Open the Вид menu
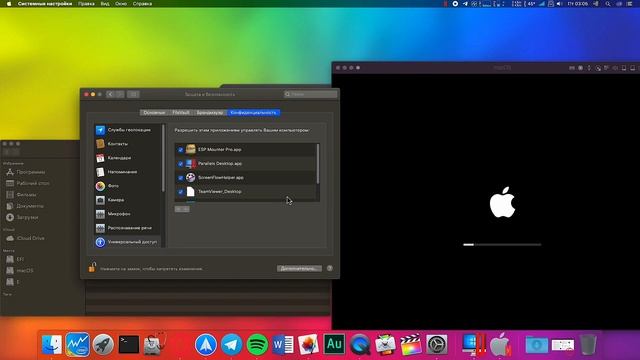The image size is (640, 360). 105,4
